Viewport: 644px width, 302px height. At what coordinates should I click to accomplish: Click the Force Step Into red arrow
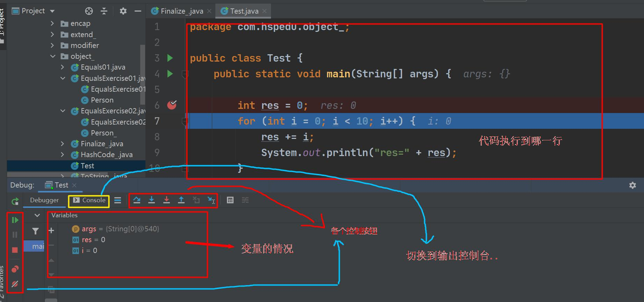click(x=166, y=200)
